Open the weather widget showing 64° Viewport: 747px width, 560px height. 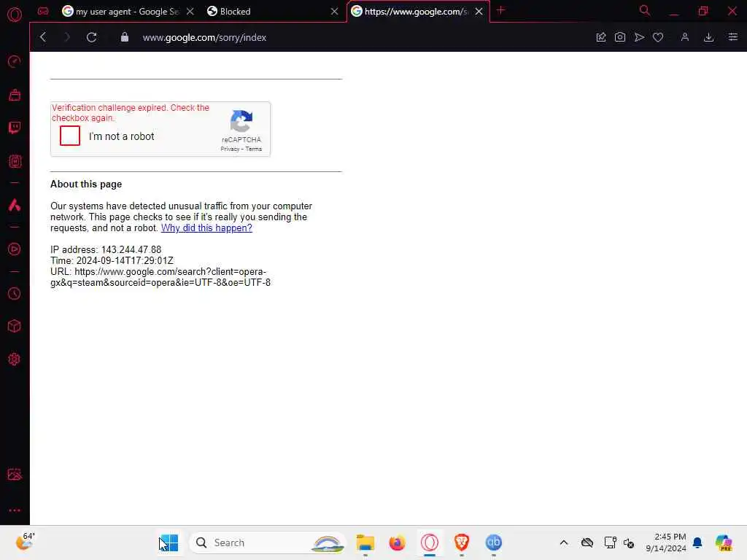(x=25, y=542)
